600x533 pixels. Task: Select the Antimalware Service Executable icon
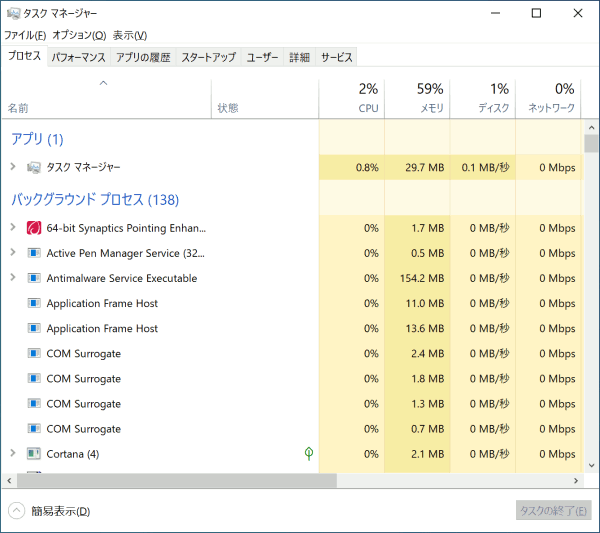click(x=34, y=278)
